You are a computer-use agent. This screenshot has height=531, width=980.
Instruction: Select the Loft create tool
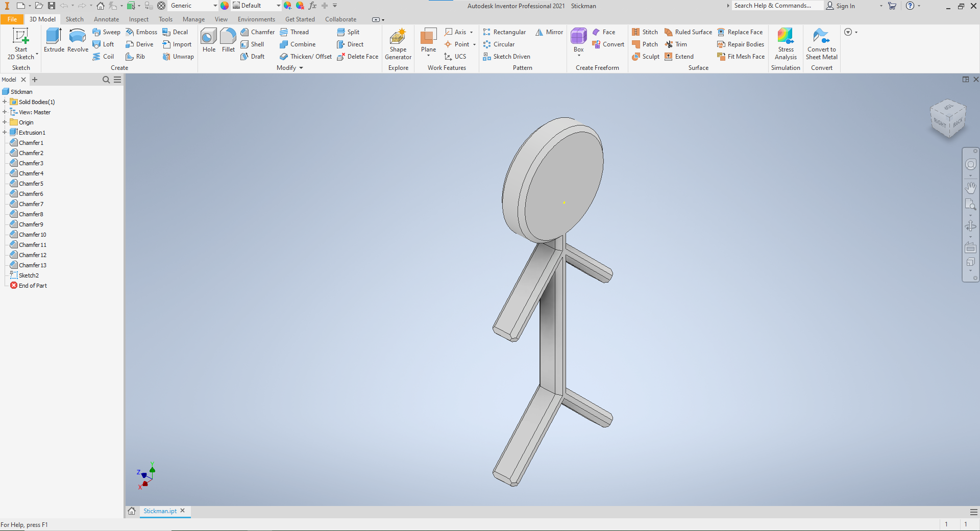point(104,44)
